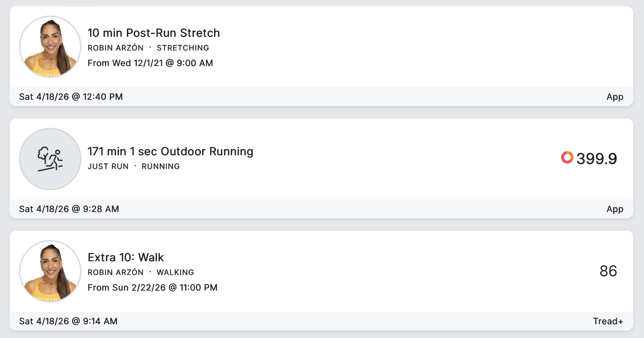Click ROBIN ARZÓN on the walking workout
This screenshot has width=644, height=338.
tap(116, 273)
